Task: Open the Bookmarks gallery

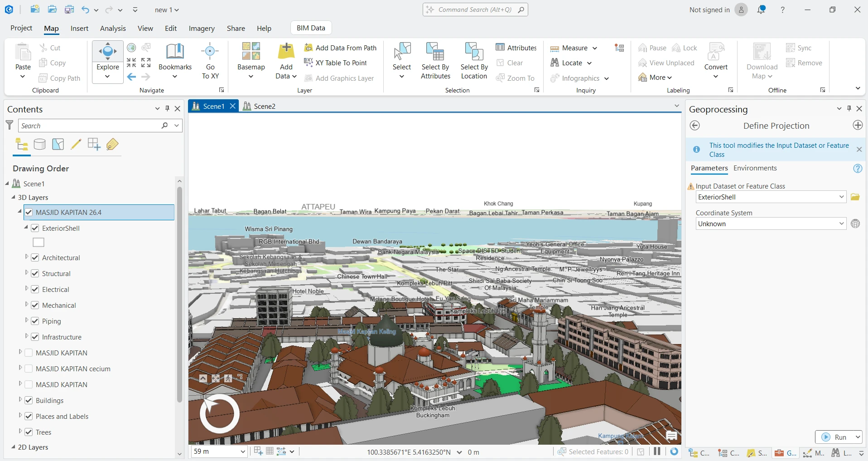Action: [x=175, y=61]
